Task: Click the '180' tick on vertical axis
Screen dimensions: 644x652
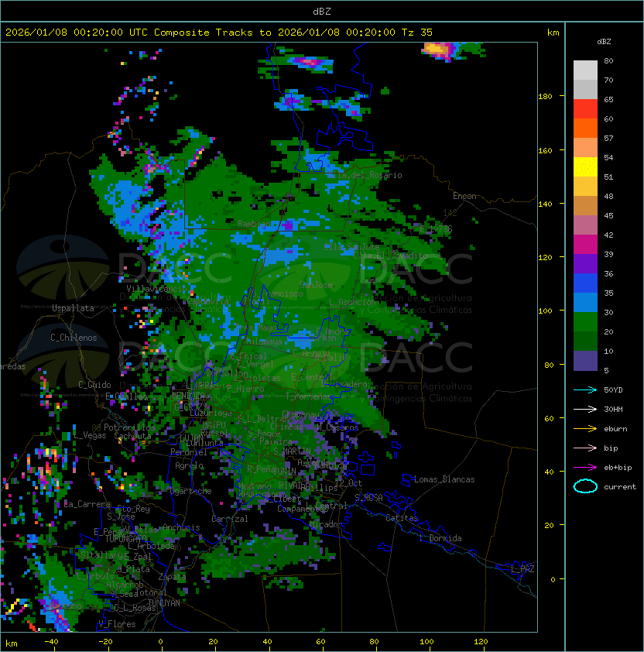Action: tap(545, 97)
